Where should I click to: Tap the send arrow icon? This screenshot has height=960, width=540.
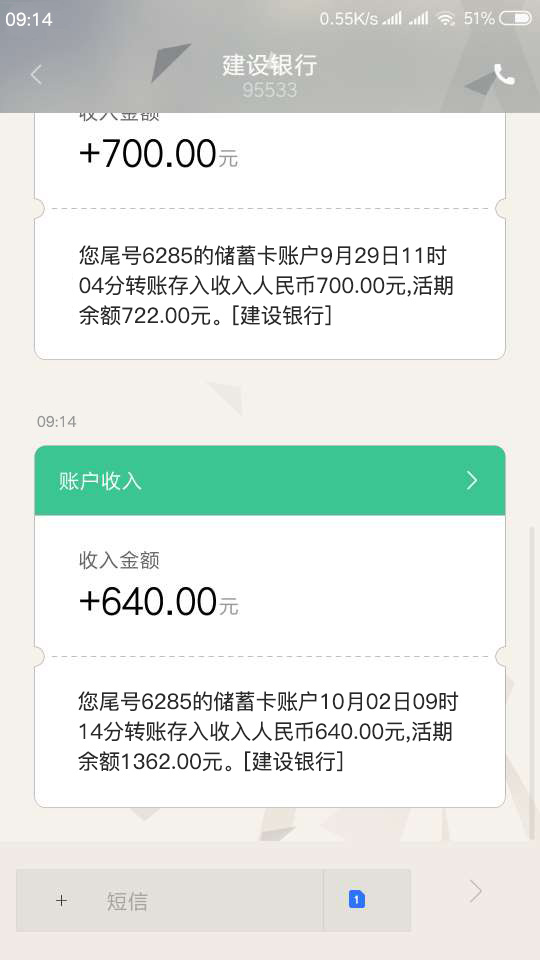(476, 891)
